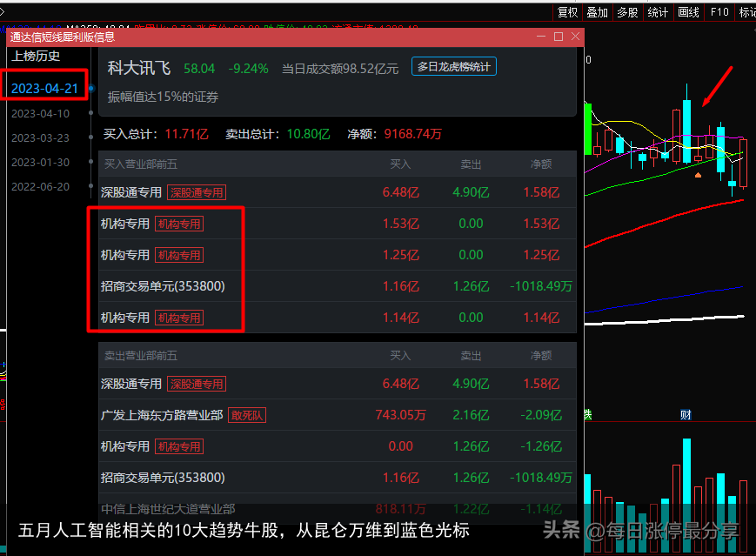Viewport: 756px width, 556px height.
Task: Click the 机构专用 tag in sell list
Action: 179,447
